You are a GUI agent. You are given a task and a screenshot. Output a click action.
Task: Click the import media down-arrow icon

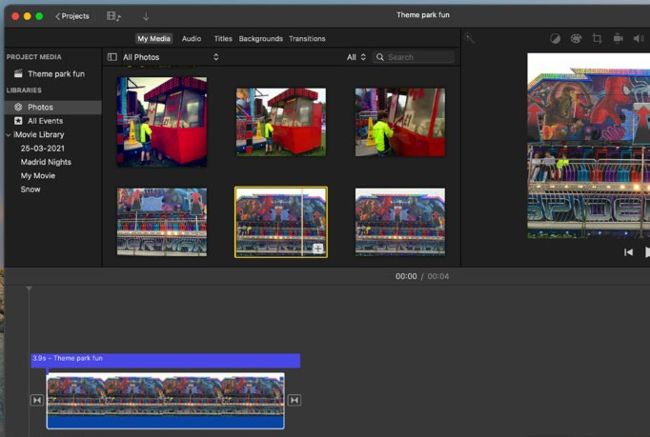pyautogui.click(x=146, y=16)
